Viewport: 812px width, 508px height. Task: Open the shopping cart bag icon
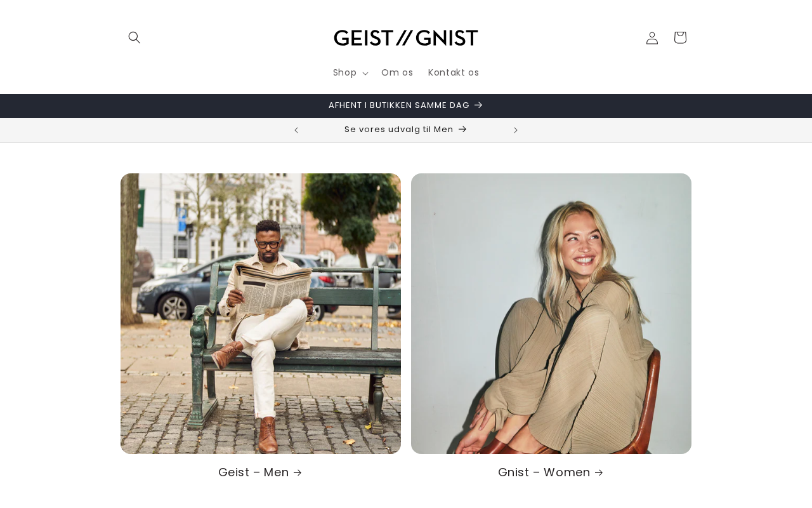(x=680, y=37)
